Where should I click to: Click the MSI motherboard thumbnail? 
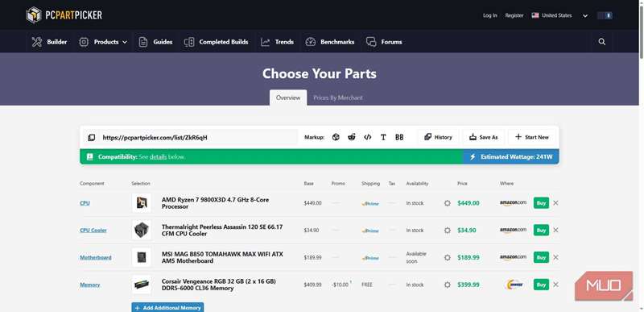142,258
